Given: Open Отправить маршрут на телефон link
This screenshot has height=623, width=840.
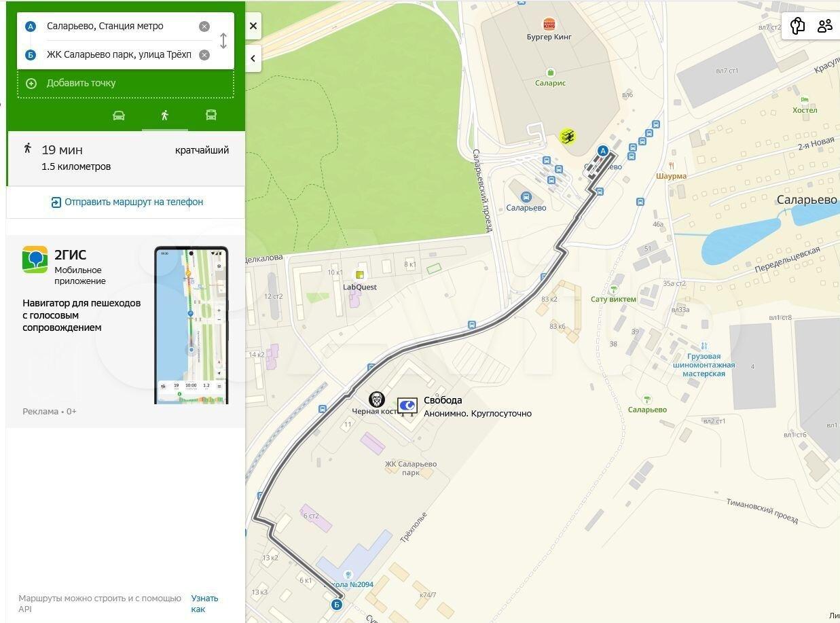Looking at the screenshot, I should coord(127,202).
